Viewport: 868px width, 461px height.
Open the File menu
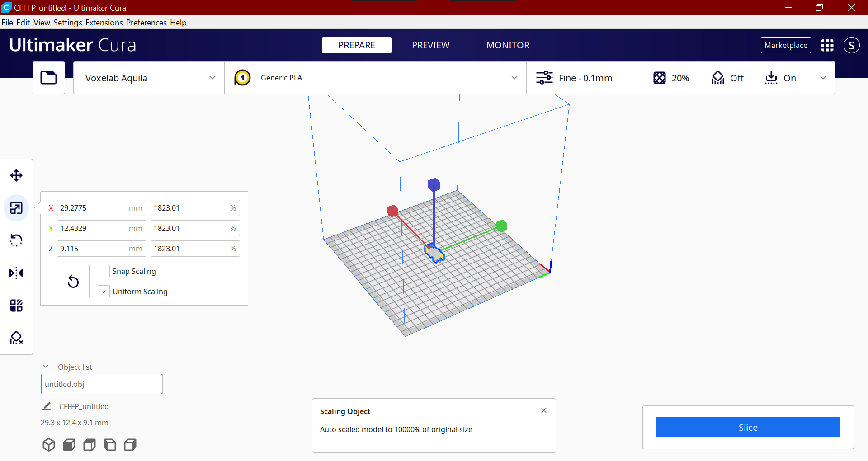pyautogui.click(x=7, y=23)
